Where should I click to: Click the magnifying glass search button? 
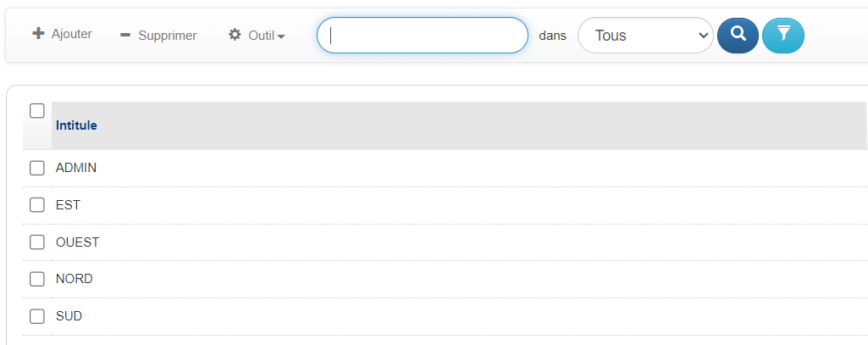(x=738, y=36)
